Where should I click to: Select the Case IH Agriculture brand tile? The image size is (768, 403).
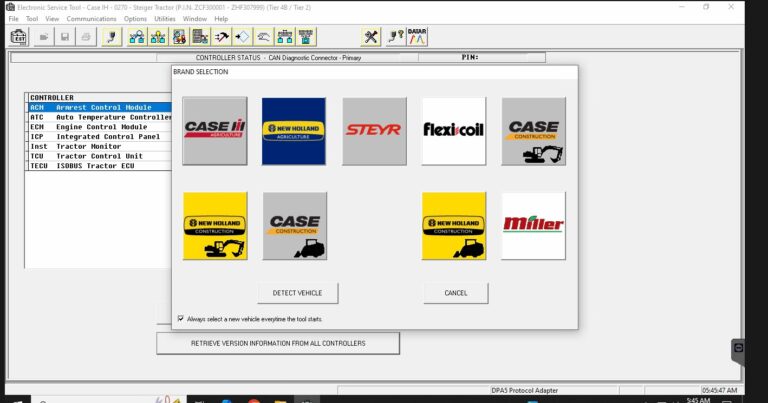[215, 131]
